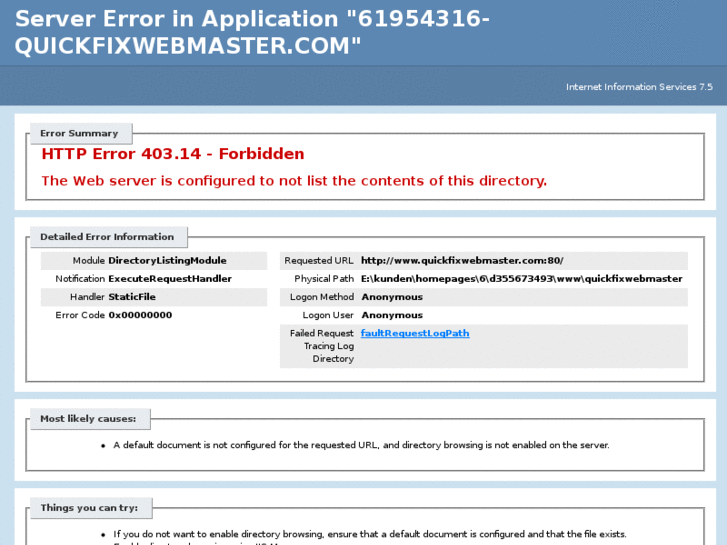Click the HTTP Error 403.14 - Forbidden heading
The image size is (727, 545).
[x=173, y=154]
